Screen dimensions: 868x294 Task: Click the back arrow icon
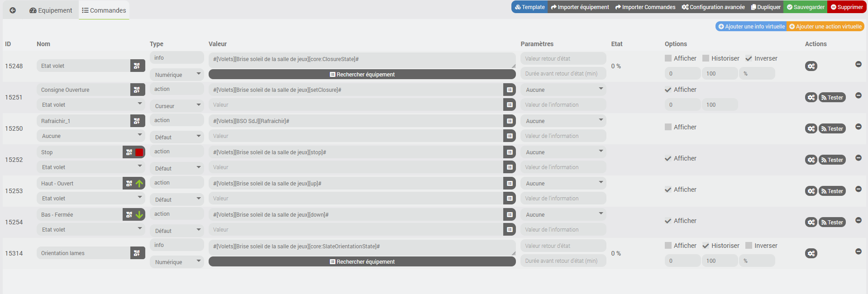pyautogui.click(x=13, y=10)
